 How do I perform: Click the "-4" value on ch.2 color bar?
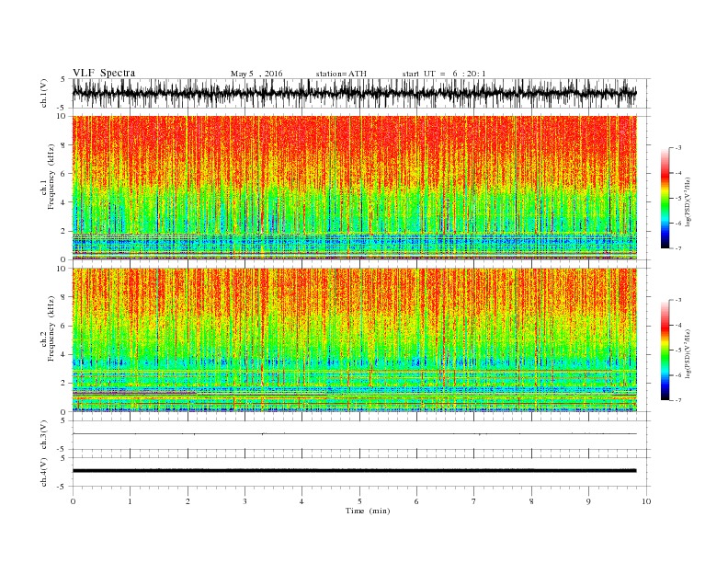(677, 325)
